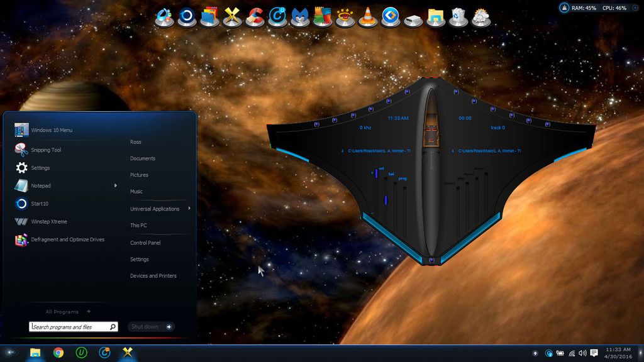Adjust the vol slider on the media player
Viewport: 644px width, 362px height.
coord(376,173)
